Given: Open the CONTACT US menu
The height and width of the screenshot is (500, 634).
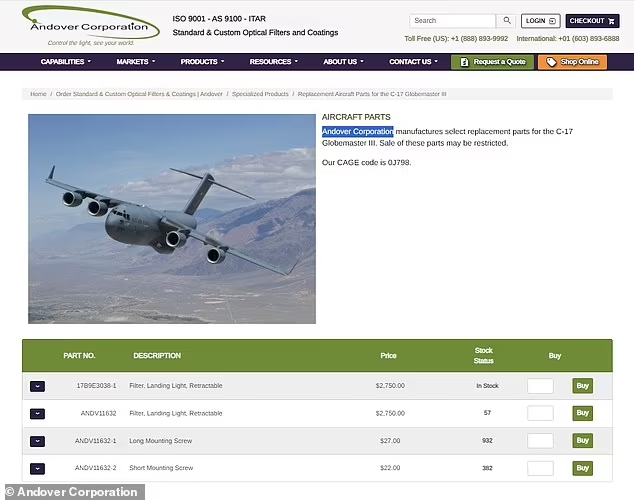Looking at the screenshot, I should pyautogui.click(x=413, y=61).
